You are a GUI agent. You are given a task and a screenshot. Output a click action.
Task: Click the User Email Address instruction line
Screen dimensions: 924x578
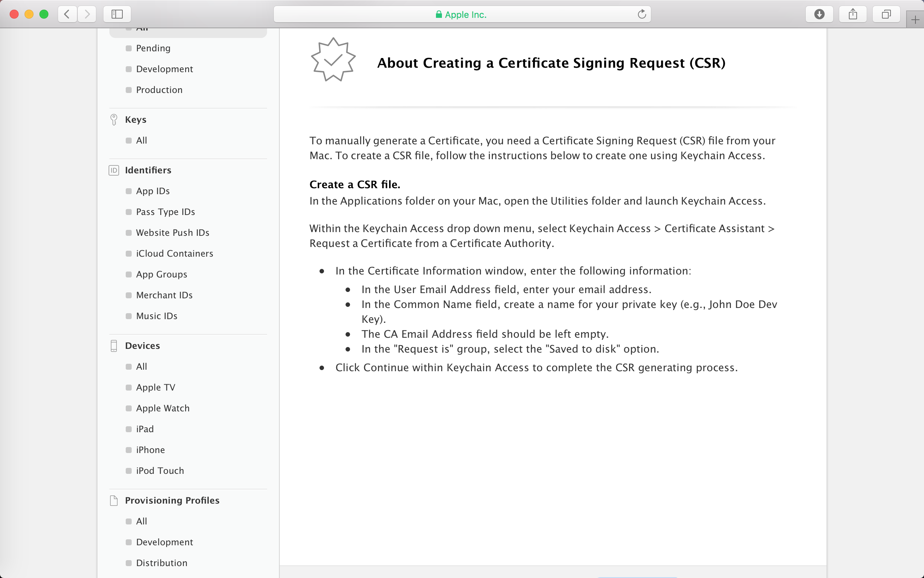click(507, 289)
